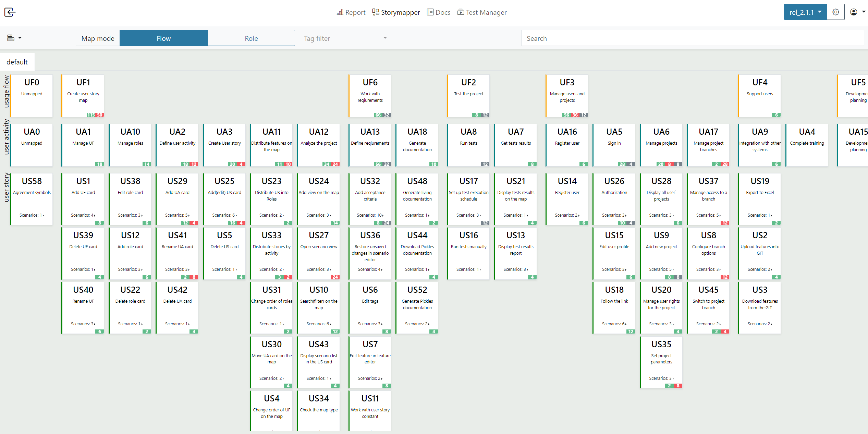
Task: Switch map mode to Flow
Action: point(163,38)
